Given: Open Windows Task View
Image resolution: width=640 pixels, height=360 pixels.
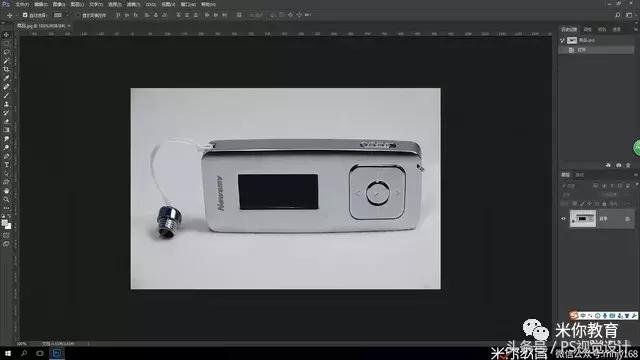Looking at the screenshot, I should tap(40, 353).
